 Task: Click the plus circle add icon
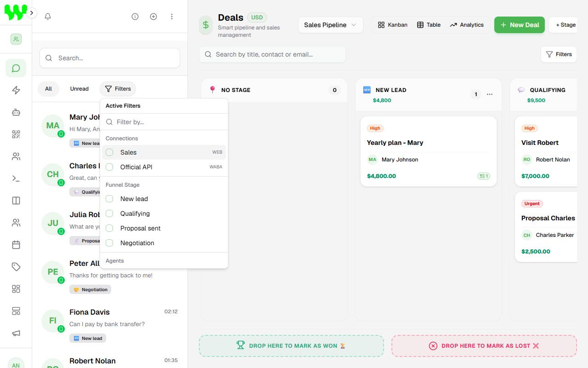click(x=153, y=17)
